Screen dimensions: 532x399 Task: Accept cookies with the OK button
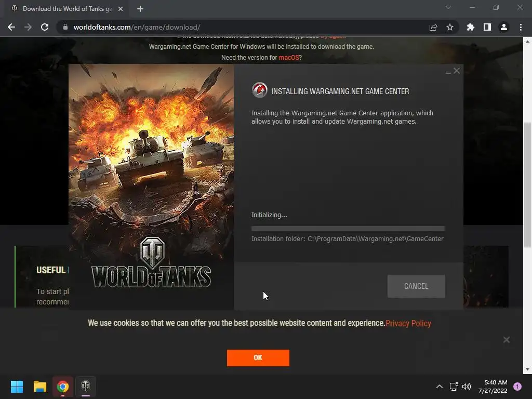[258, 357]
